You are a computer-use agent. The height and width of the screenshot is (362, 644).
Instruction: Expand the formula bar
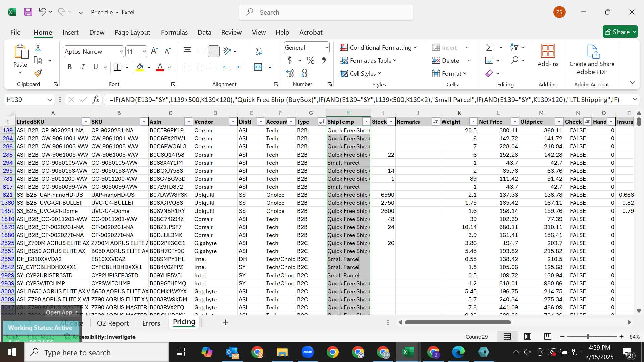tap(635, 99)
